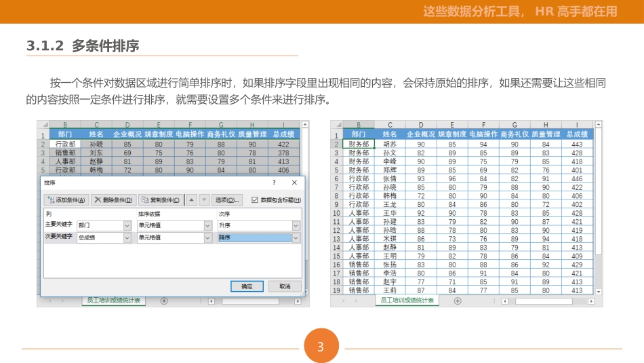Select the 员工培训成绩统计表 tab in left workbook

coord(114,301)
